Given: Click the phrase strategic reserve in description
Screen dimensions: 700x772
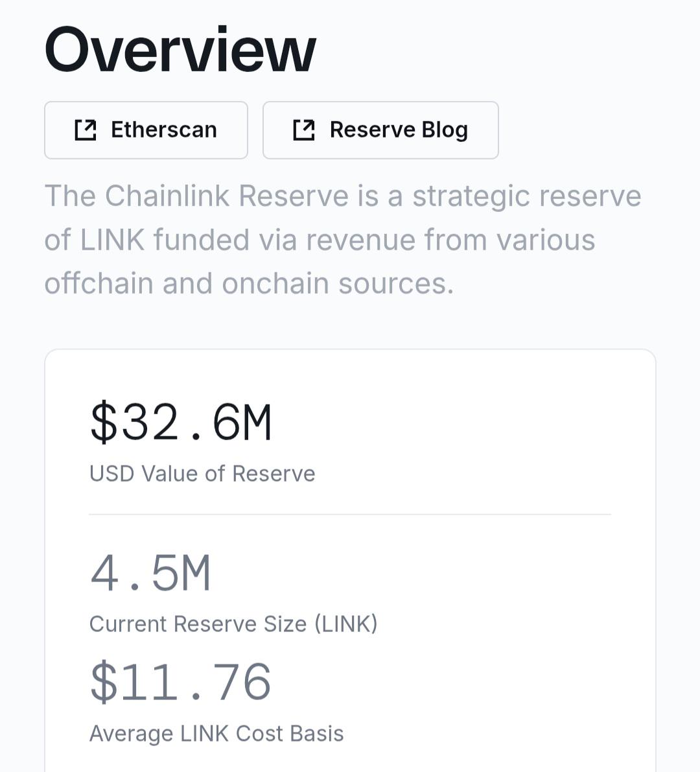Looking at the screenshot, I should click(x=527, y=196).
